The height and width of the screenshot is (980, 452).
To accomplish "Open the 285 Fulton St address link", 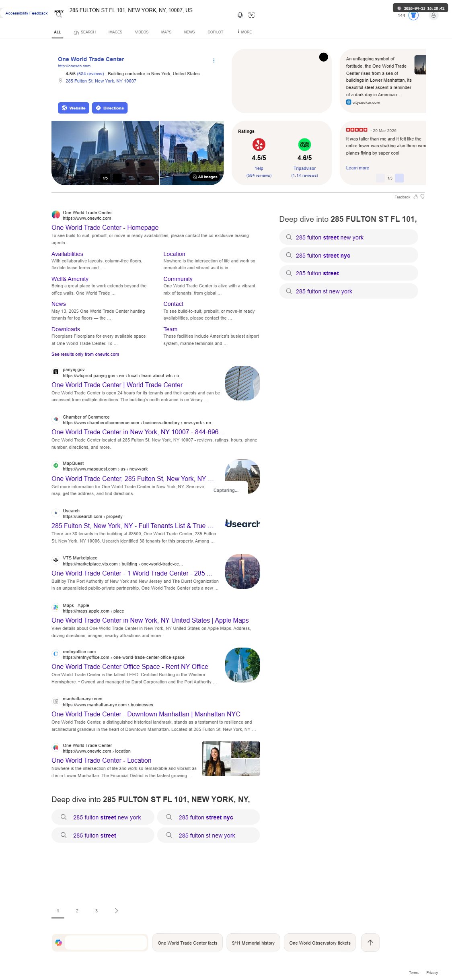I will click(x=101, y=81).
